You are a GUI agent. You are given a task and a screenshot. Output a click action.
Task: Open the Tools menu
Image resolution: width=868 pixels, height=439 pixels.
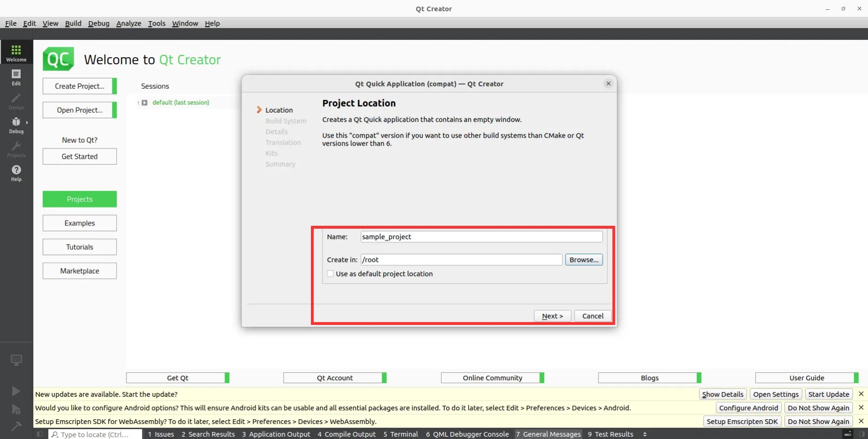coord(156,23)
